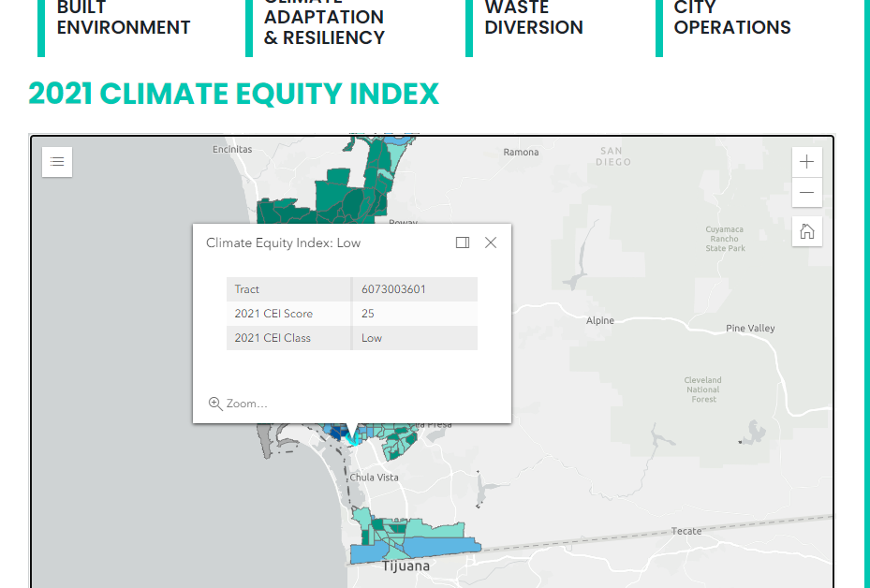Open the CITY OPERATIONS section

731,19
